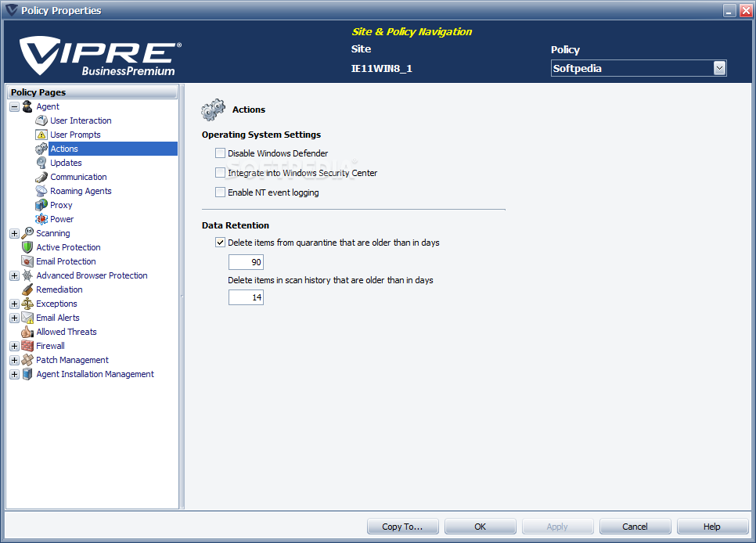Expand the Firewall tree node
This screenshot has height=543, width=756.
click(14, 347)
